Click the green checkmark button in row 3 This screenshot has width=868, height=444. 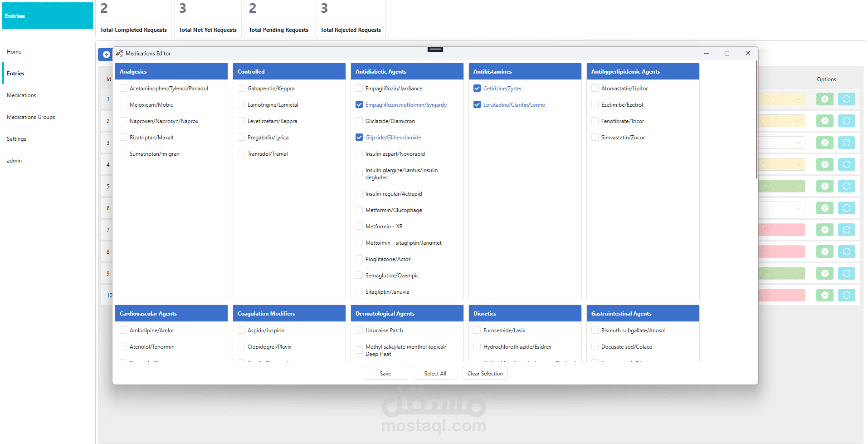click(x=824, y=143)
